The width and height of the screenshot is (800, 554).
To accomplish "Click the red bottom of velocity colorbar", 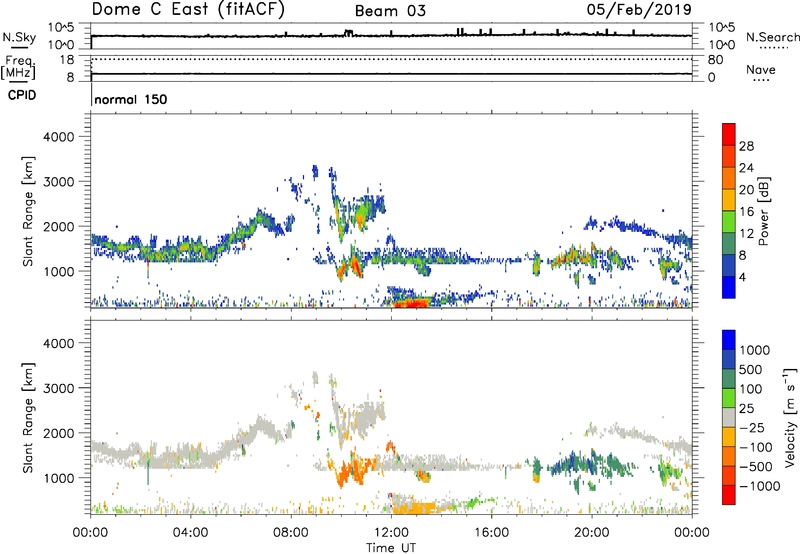I will pos(729,495).
